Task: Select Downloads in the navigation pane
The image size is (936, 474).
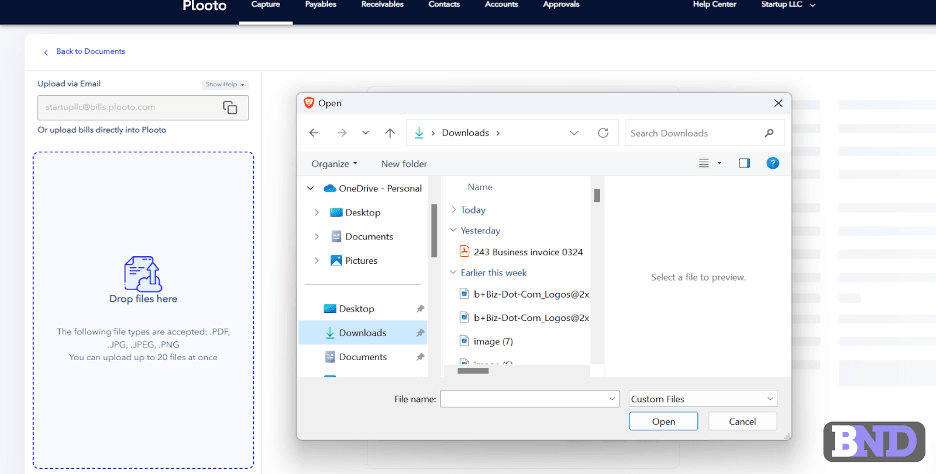Action: (x=362, y=333)
